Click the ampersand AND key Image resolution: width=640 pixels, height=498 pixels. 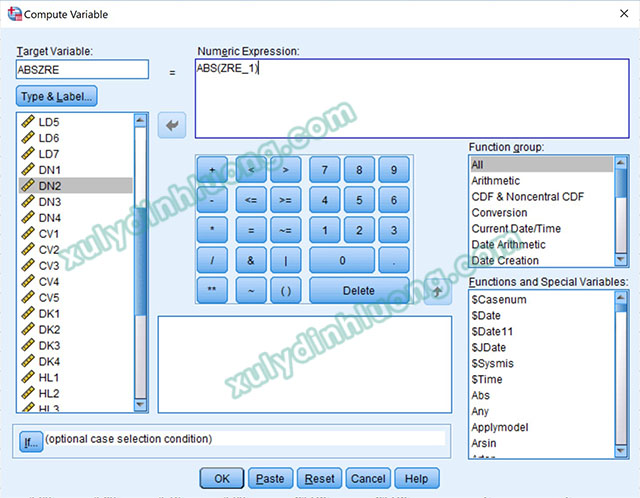(x=251, y=260)
